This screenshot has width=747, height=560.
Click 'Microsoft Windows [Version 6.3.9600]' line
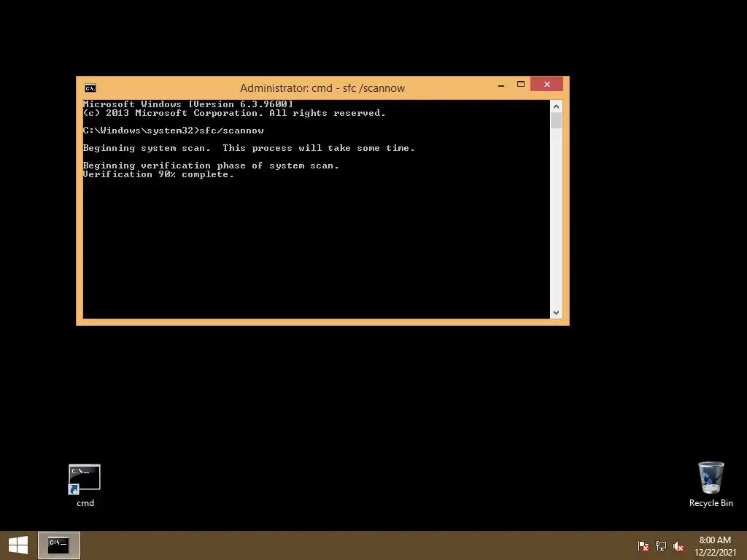click(x=187, y=104)
